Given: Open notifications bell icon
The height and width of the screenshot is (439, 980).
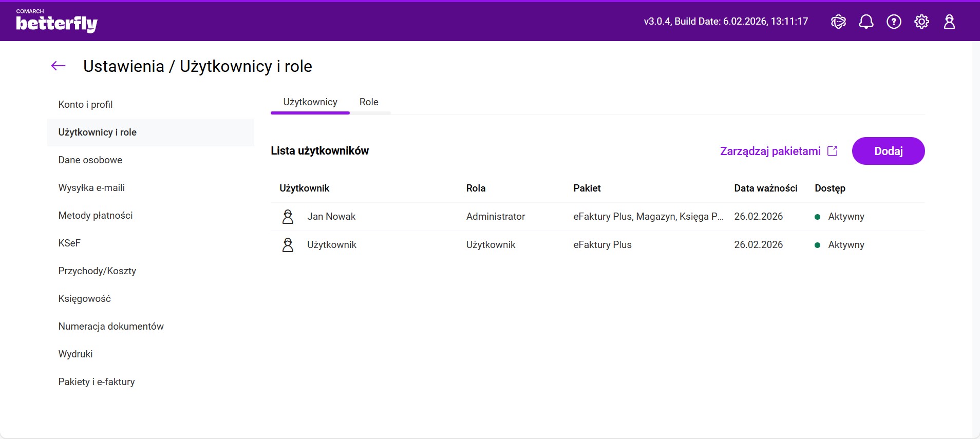Looking at the screenshot, I should [x=866, y=22].
